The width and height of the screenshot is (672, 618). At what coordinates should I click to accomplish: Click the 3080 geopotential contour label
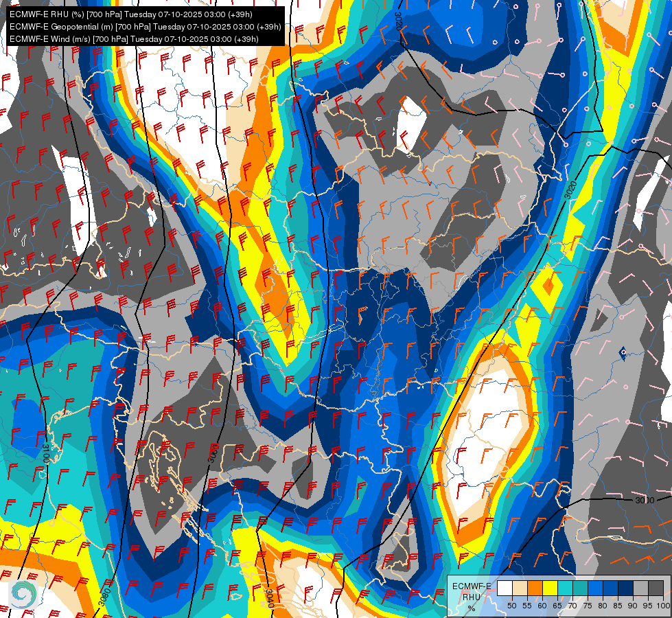tap(105, 597)
